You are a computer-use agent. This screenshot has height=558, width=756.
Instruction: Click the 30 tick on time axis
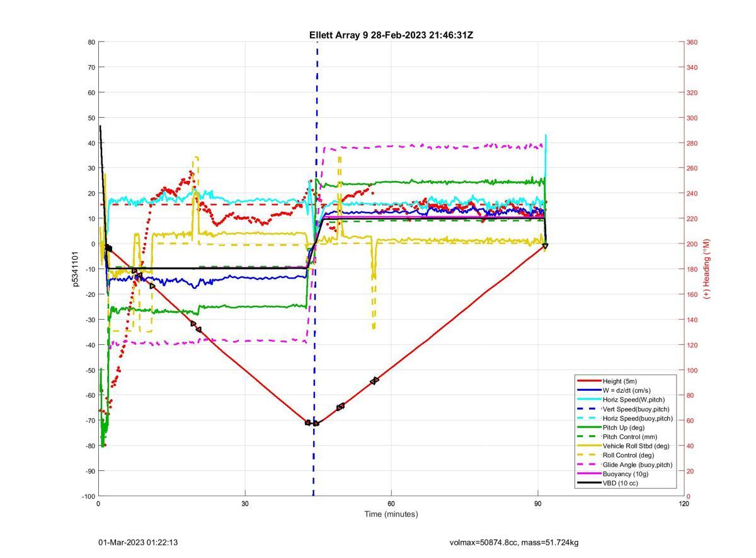pos(245,504)
